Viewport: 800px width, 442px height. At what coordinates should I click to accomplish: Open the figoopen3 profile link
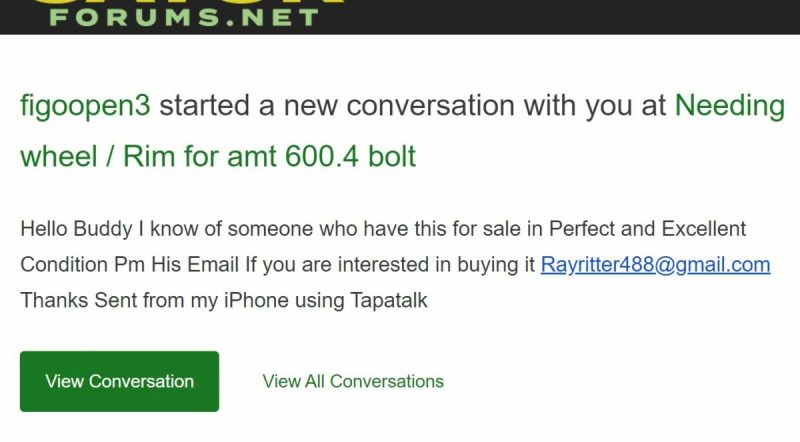[85, 106]
